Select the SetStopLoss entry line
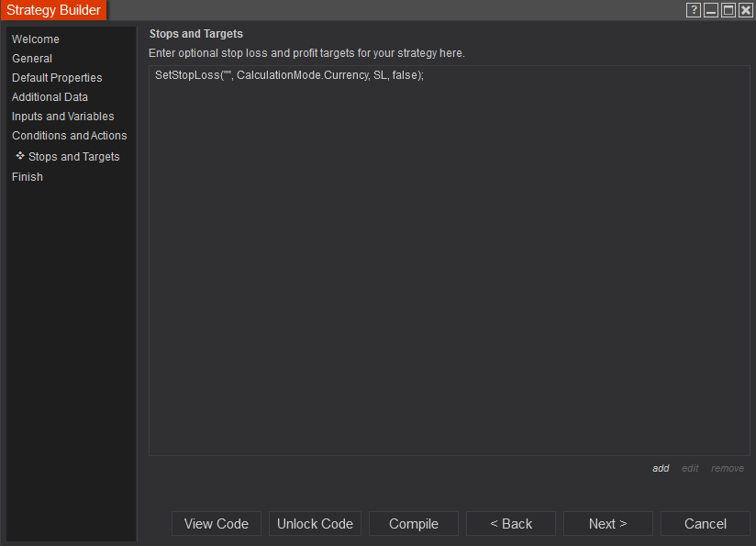The image size is (756, 546). [x=289, y=75]
